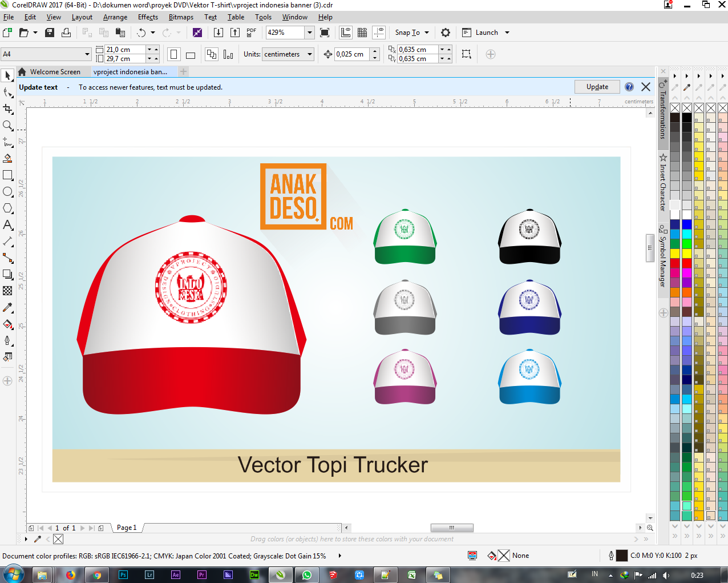Choose the Rectangle tool

tap(7, 175)
